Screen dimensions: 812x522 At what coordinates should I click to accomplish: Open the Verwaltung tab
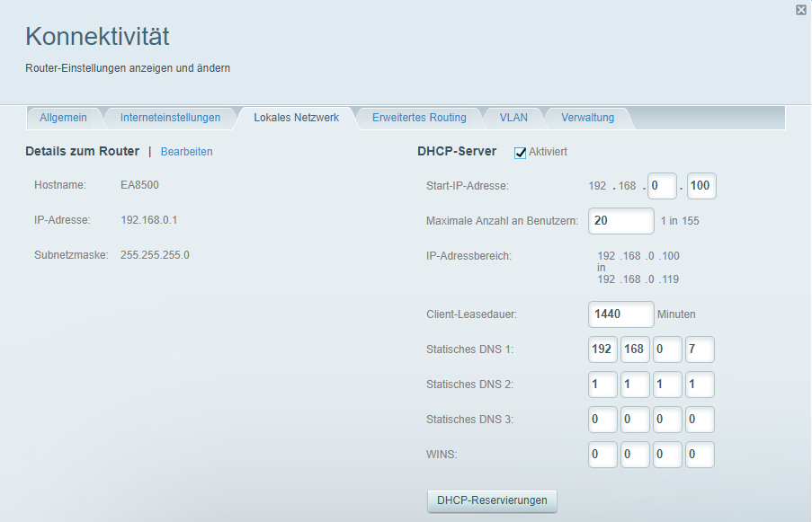pos(588,118)
